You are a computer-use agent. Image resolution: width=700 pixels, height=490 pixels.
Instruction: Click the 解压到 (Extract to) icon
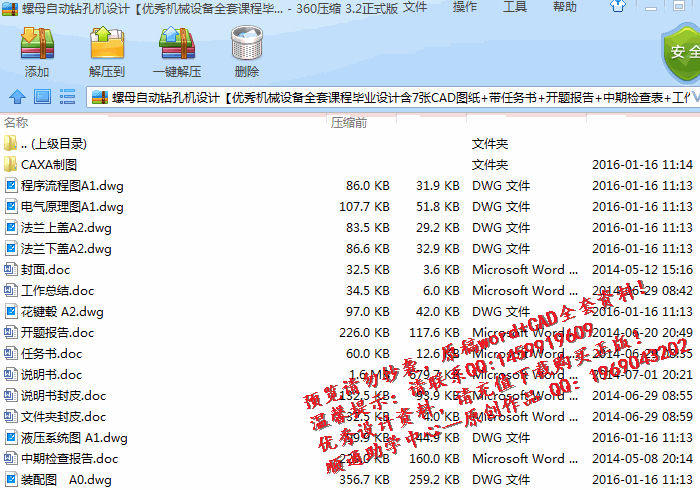point(107,43)
